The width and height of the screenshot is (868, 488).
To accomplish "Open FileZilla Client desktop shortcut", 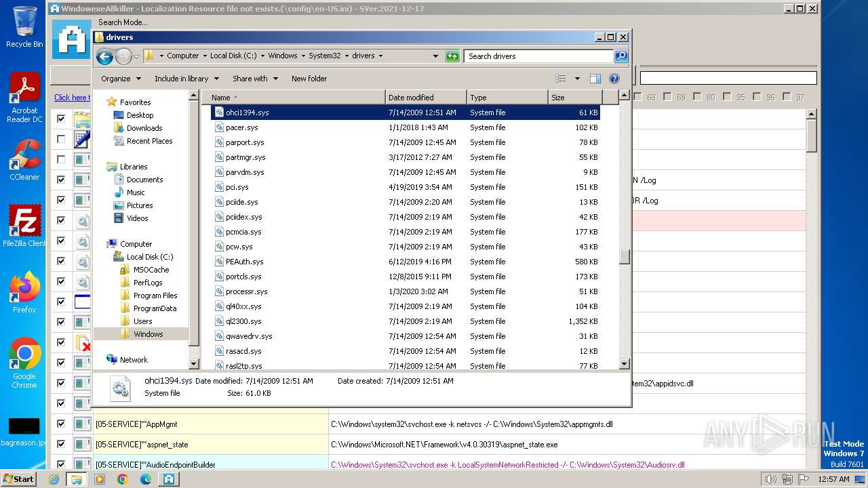I will 24,226.
